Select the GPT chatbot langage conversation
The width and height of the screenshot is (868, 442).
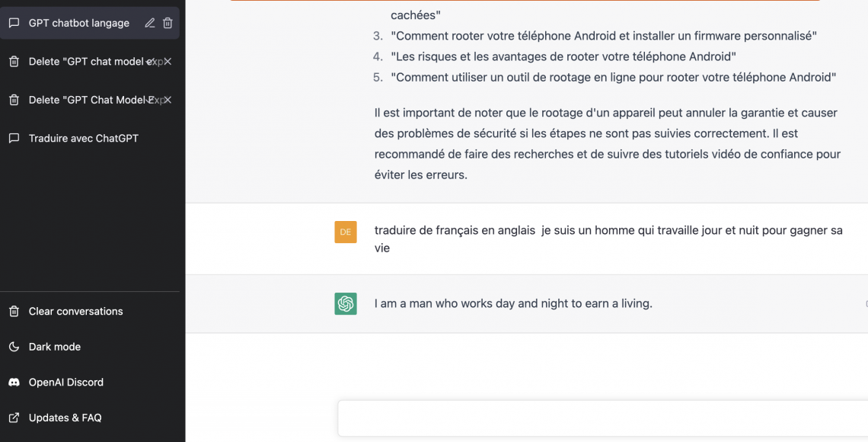click(x=90, y=24)
